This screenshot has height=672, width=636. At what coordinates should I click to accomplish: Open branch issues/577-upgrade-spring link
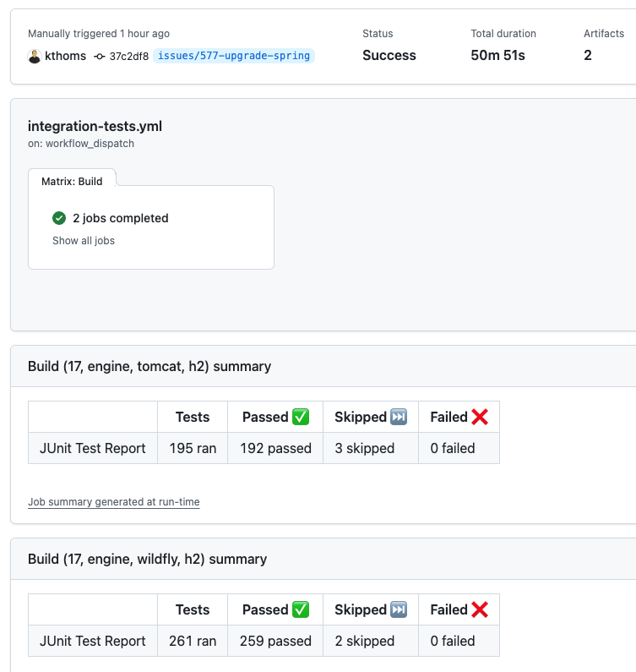[x=234, y=56]
